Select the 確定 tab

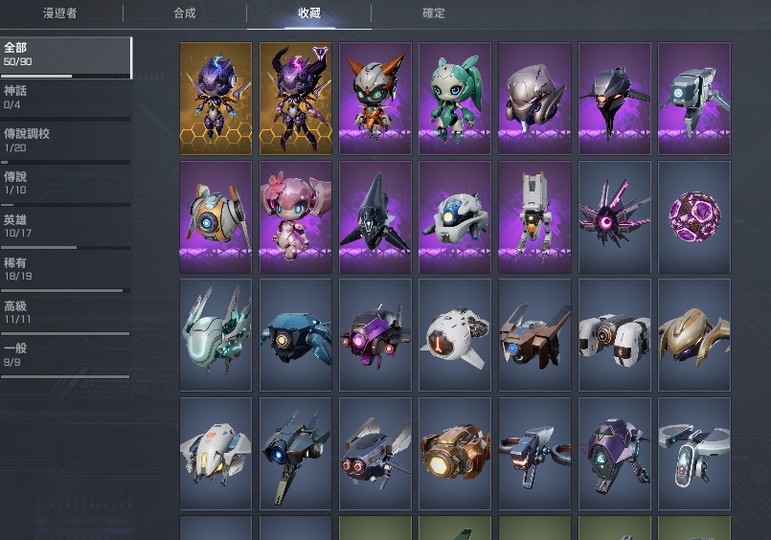(x=434, y=13)
